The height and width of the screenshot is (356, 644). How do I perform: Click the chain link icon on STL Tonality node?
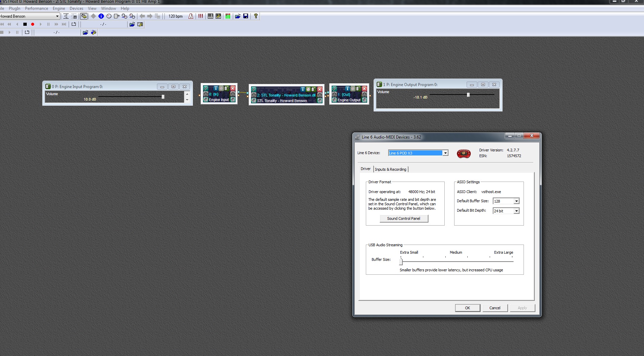pyautogui.click(x=254, y=89)
